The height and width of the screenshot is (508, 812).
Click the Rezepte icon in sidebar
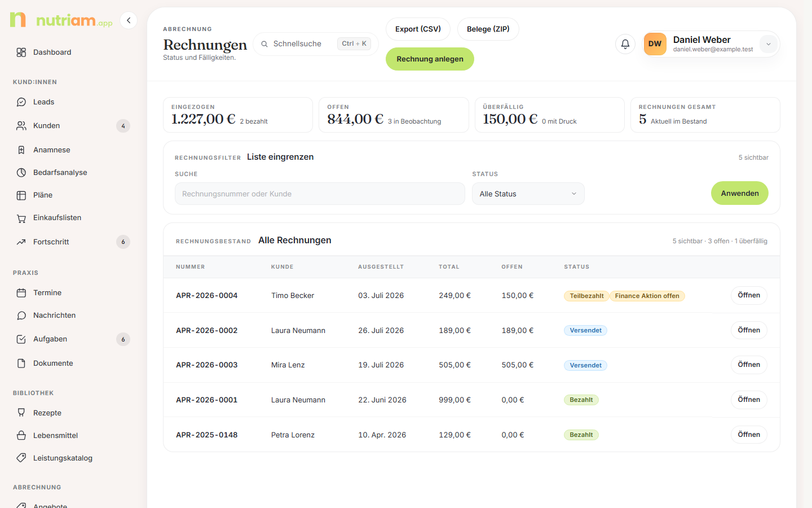click(x=21, y=413)
